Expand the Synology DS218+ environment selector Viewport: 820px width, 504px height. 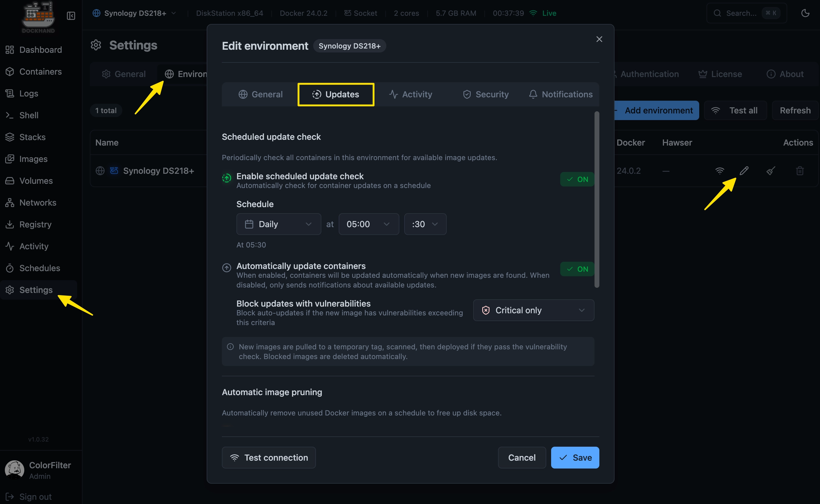tap(134, 13)
